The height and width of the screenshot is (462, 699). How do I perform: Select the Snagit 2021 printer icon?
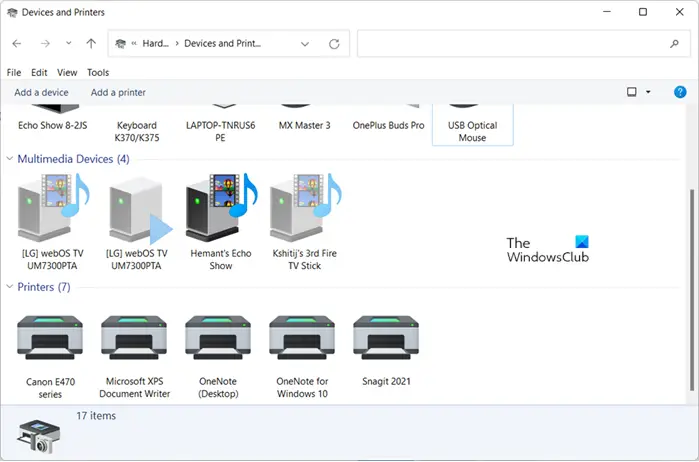point(386,338)
